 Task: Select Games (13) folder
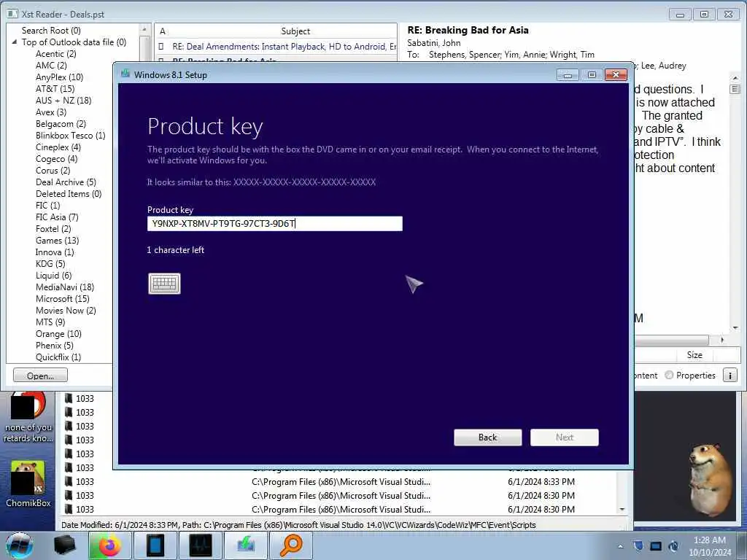tap(57, 241)
